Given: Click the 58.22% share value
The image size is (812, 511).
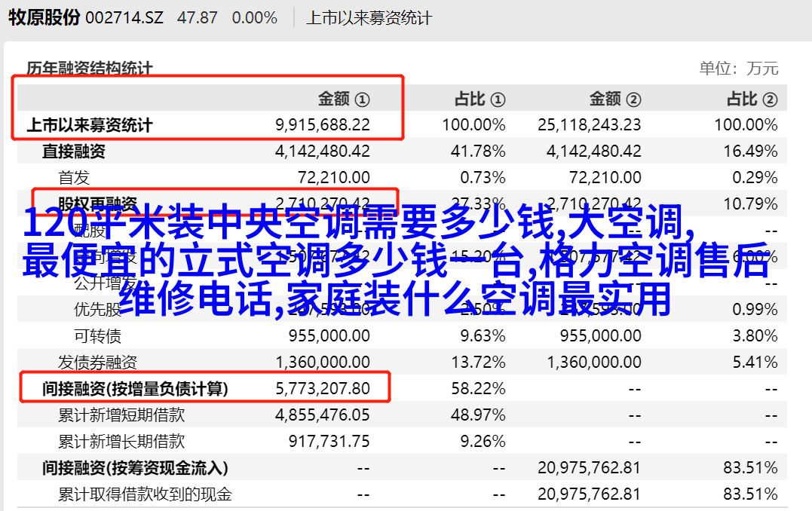Looking at the screenshot, I should (x=478, y=389).
